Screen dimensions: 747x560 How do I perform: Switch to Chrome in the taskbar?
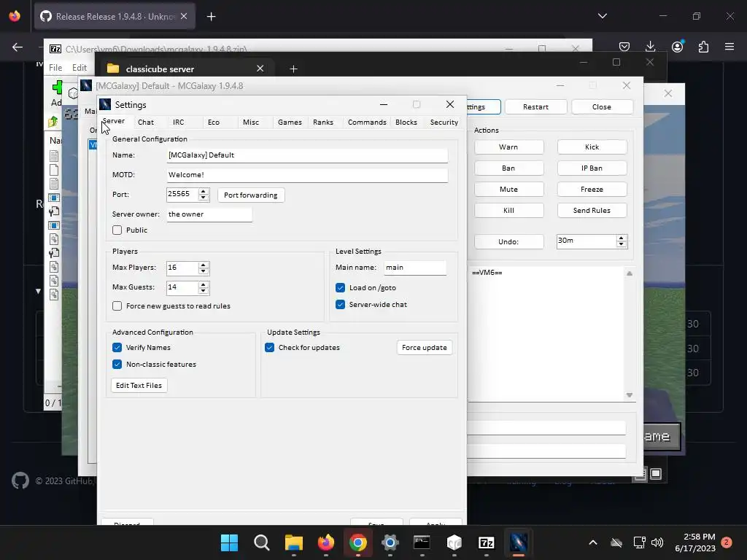coord(357,542)
